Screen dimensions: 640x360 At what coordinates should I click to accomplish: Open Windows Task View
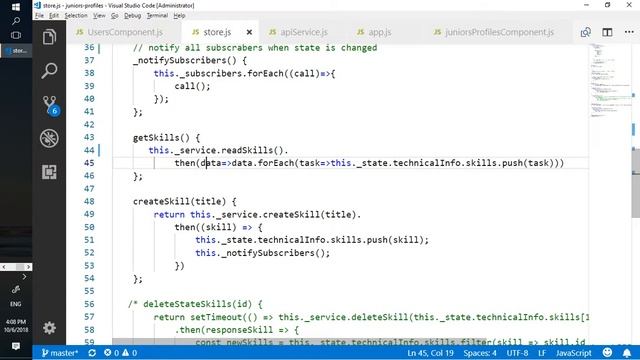[16, 36]
